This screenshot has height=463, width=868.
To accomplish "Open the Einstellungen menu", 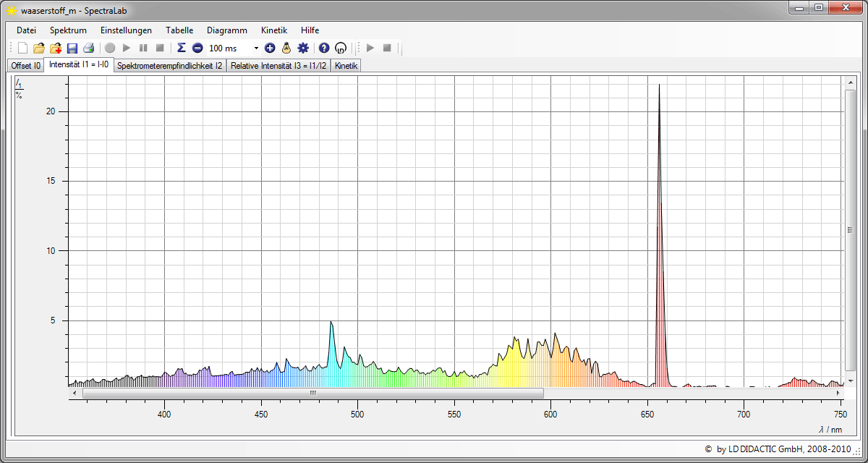I will [126, 30].
